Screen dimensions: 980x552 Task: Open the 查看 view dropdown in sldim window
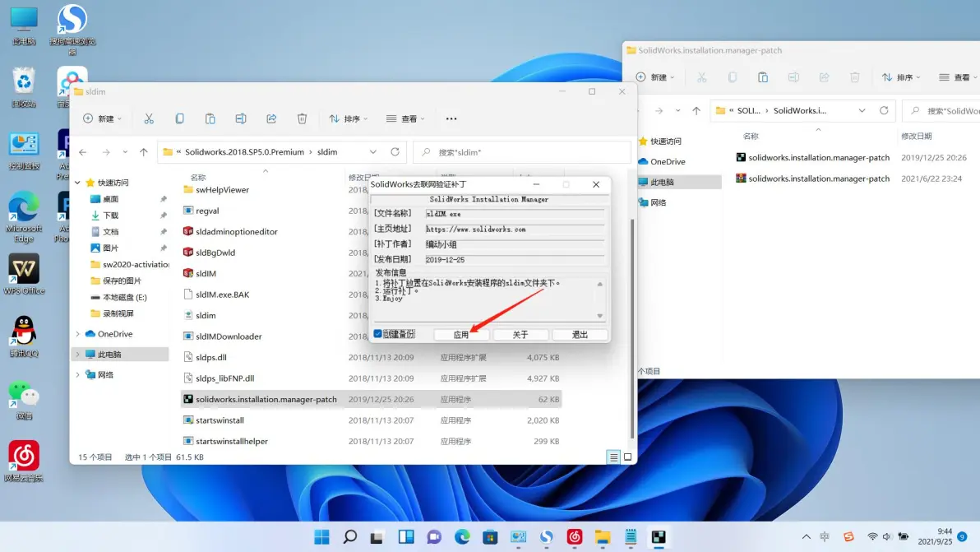(x=405, y=118)
